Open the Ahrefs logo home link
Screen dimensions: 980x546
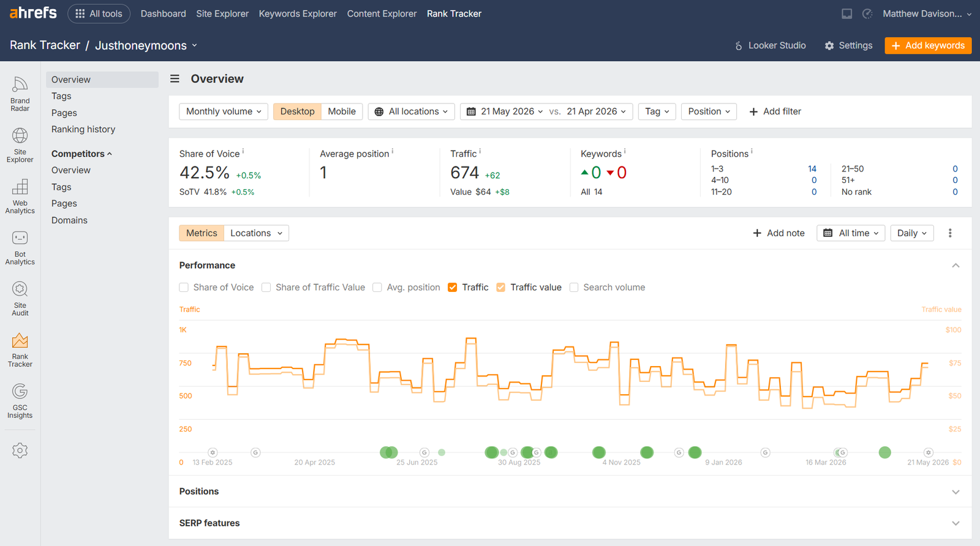(x=33, y=13)
